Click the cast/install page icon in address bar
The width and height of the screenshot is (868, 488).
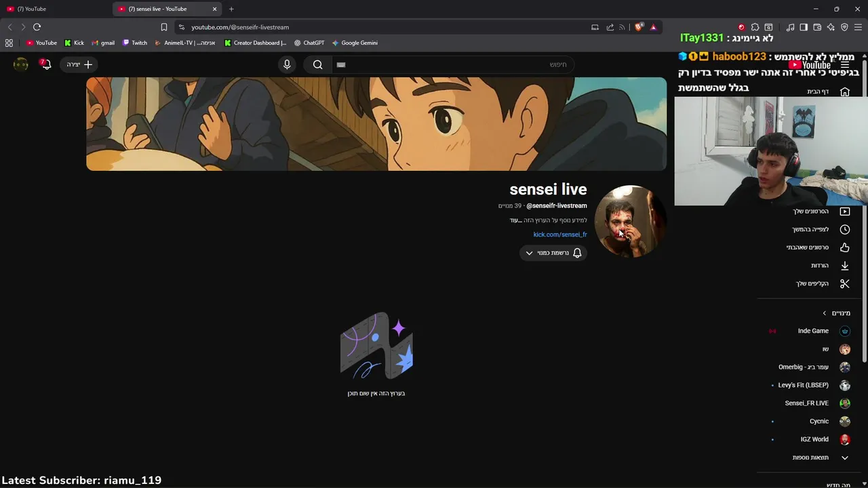(x=595, y=27)
